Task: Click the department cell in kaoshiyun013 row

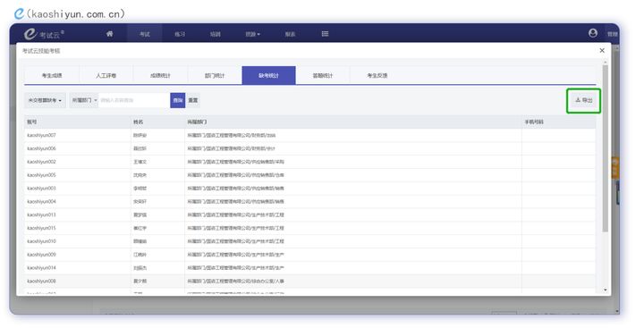Action: [353, 214]
